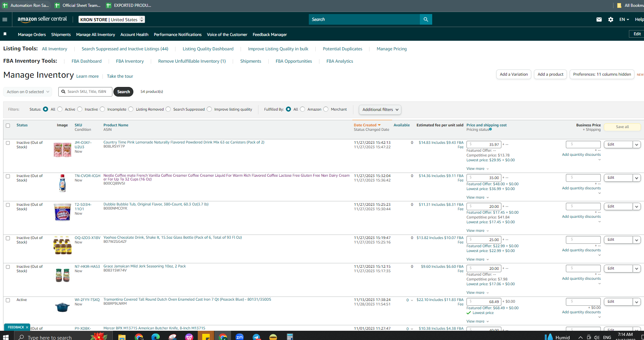This screenshot has width=644, height=340.
Task: Open Preferences: 11 columns hidden
Action: click(x=602, y=74)
